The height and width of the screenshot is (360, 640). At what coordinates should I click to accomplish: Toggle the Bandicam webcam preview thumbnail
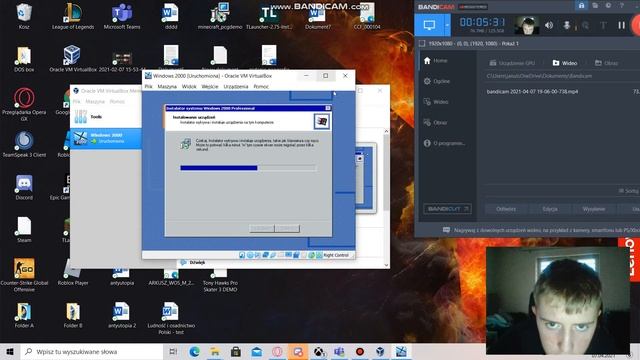526,25
